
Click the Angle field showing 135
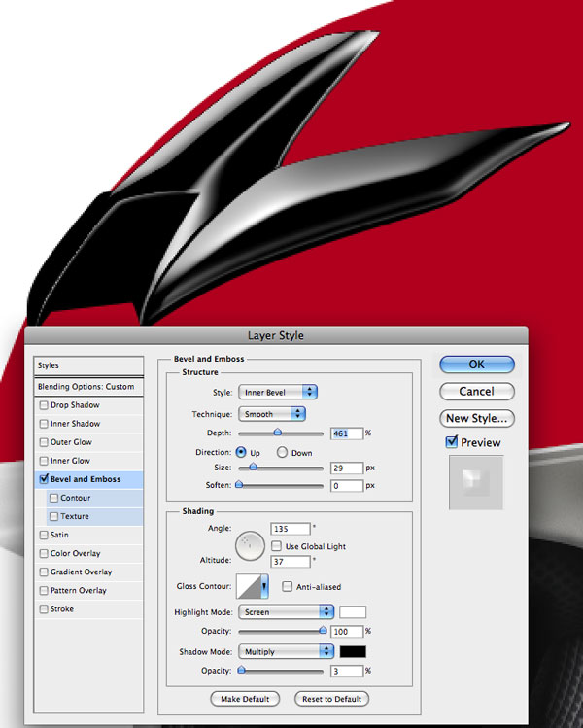click(291, 529)
